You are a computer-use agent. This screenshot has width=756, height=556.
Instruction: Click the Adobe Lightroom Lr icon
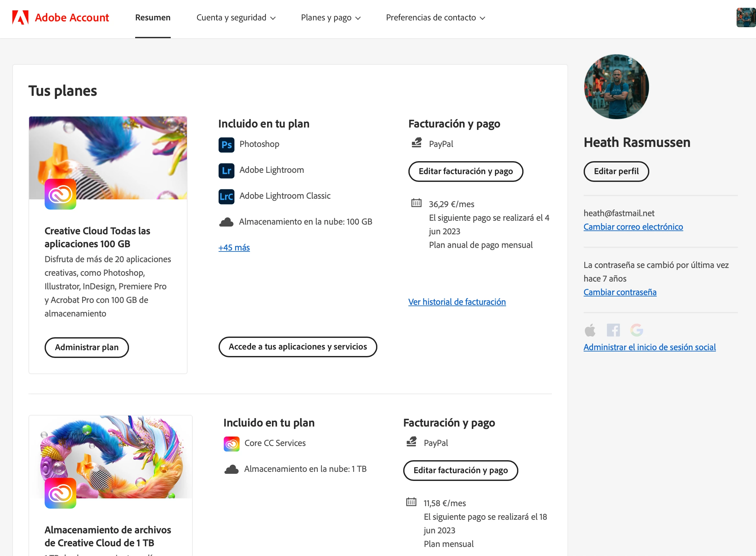tap(226, 171)
